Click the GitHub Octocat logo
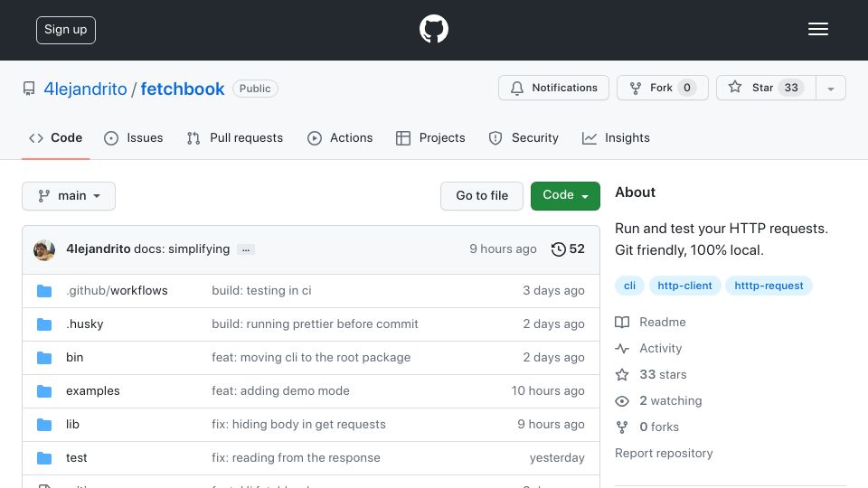 pyautogui.click(x=433, y=29)
